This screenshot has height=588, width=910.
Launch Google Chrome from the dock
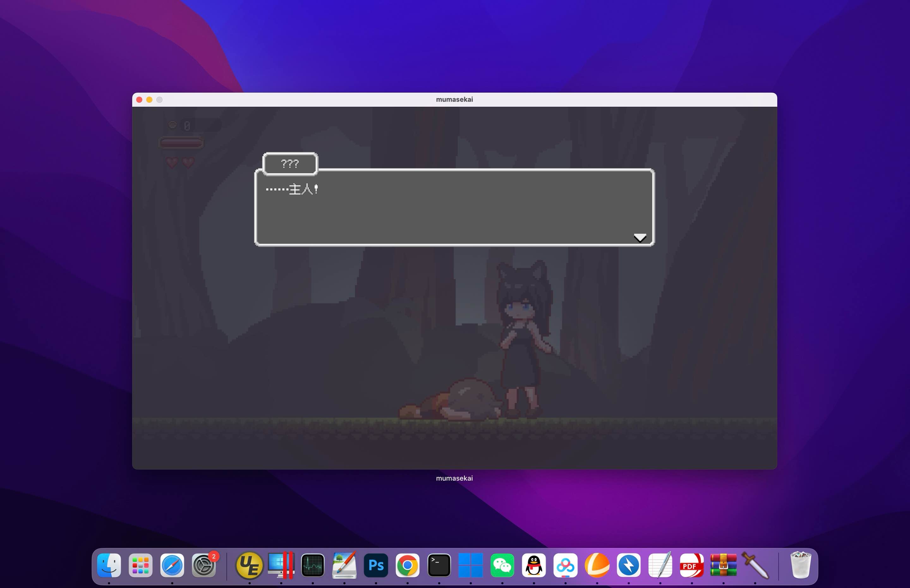point(407,565)
